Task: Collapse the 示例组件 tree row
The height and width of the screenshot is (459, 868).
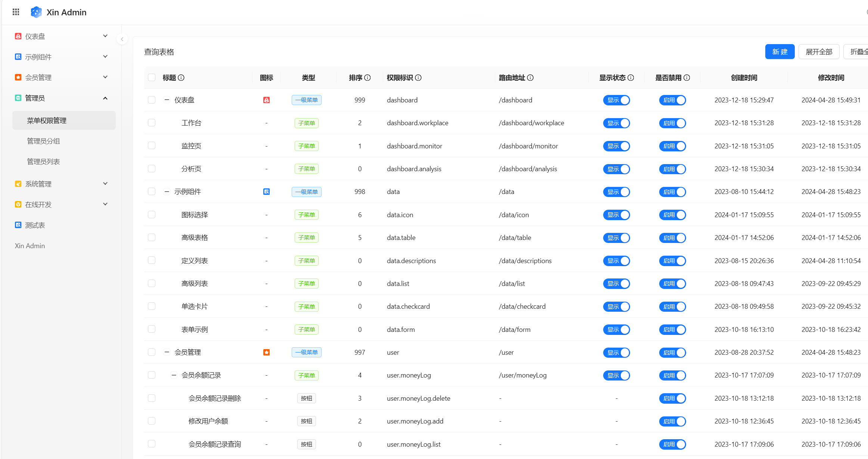Action: point(167,192)
